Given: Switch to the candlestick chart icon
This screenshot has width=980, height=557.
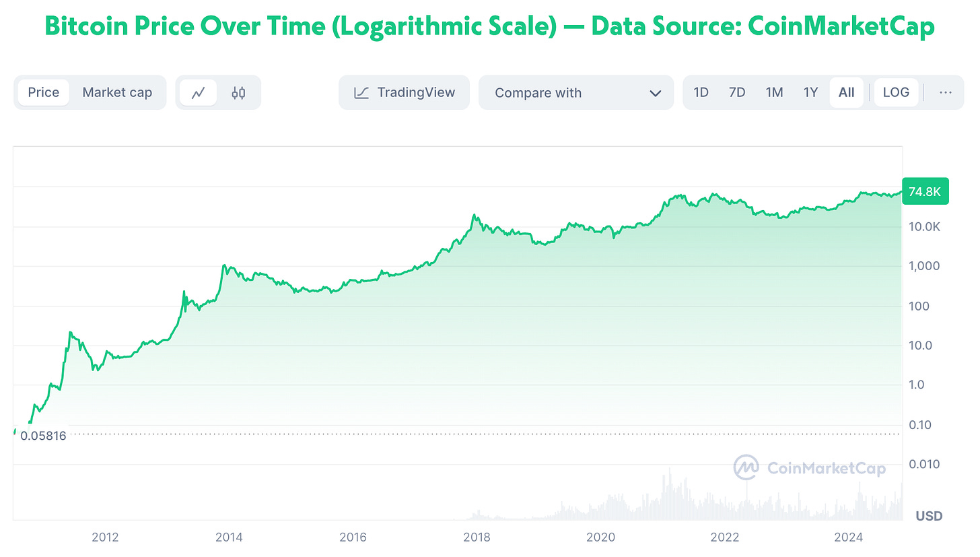Looking at the screenshot, I should pyautogui.click(x=238, y=93).
